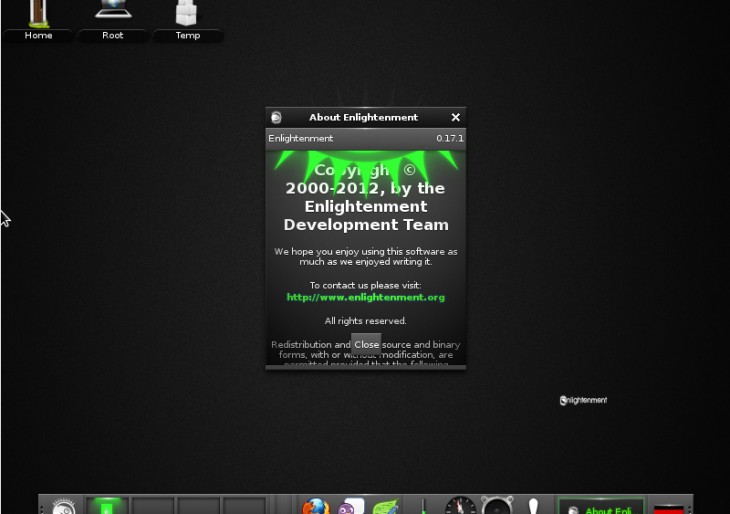Click the Enlightenment start button in shelf

[x=64, y=507]
